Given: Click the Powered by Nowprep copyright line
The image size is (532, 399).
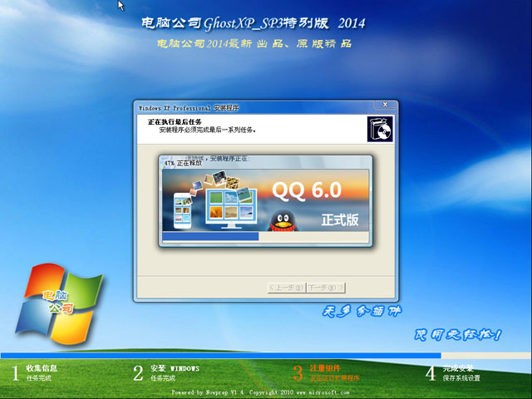Looking at the screenshot, I should tap(260, 392).
